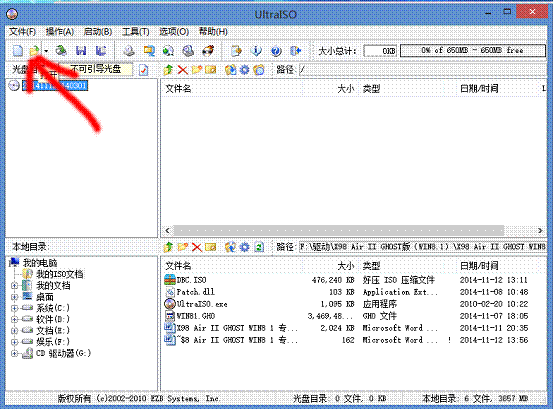Open the 启动(B) menu
The height and width of the screenshot is (410, 554).
point(98,32)
